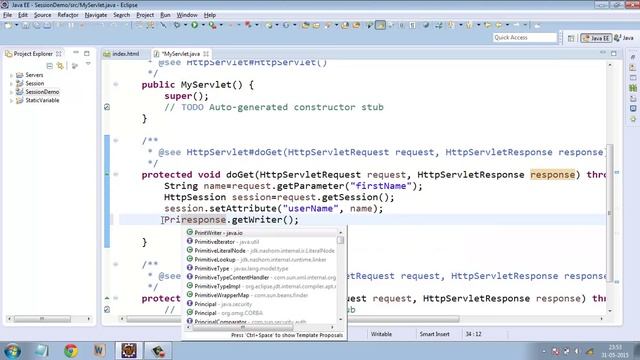
Task: Select the Project Explorer tab
Action: (x=33, y=53)
